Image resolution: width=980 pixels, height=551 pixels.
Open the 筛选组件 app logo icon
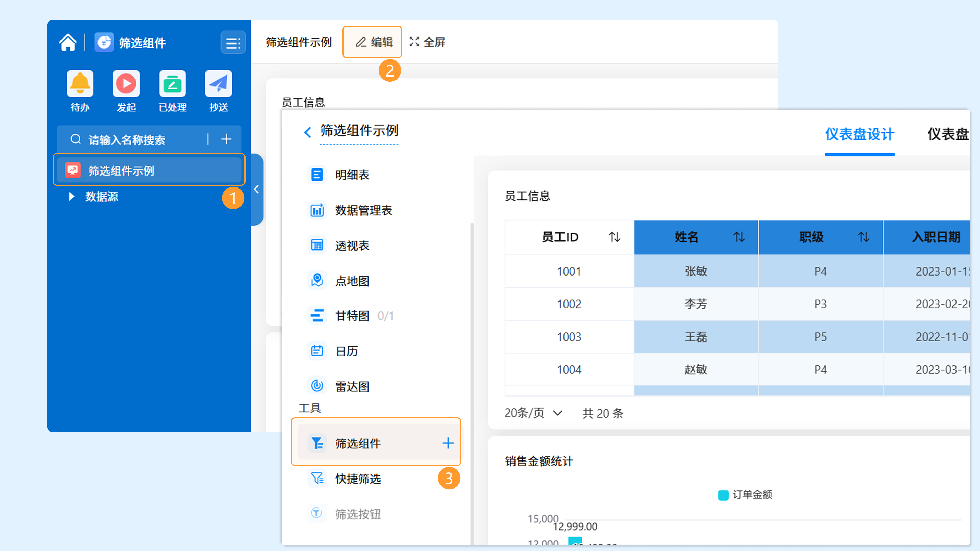pos(104,42)
